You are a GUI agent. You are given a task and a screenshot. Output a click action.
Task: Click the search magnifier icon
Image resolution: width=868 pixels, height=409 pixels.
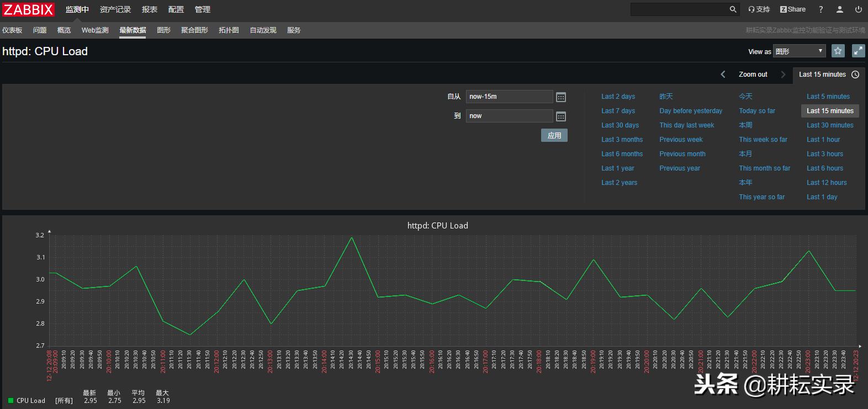(733, 9)
